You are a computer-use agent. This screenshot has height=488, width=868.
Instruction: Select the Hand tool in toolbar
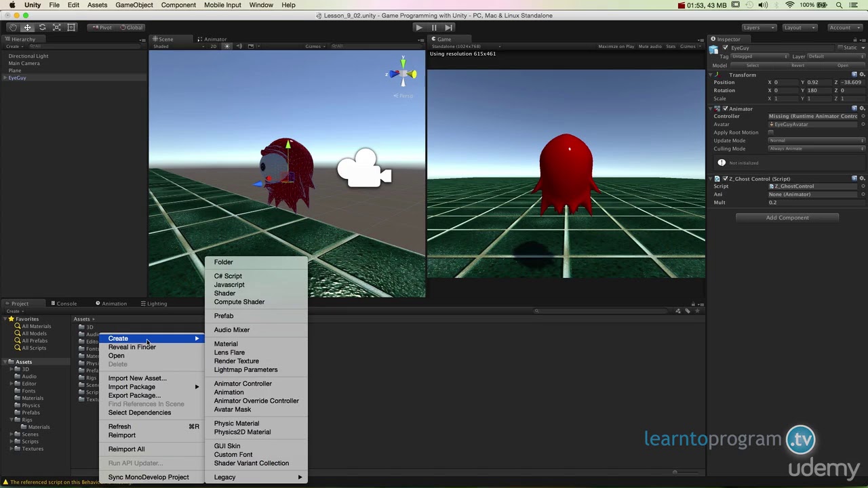[13, 27]
